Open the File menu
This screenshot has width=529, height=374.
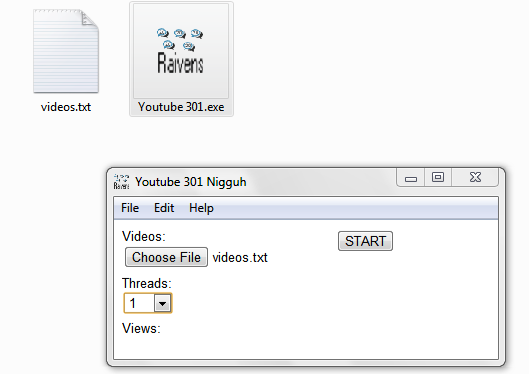(130, 208)
